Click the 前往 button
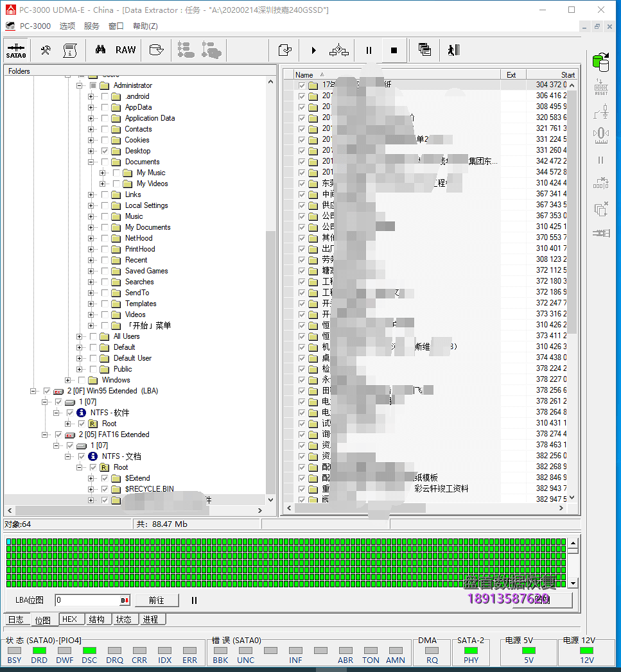 [157, 600]
